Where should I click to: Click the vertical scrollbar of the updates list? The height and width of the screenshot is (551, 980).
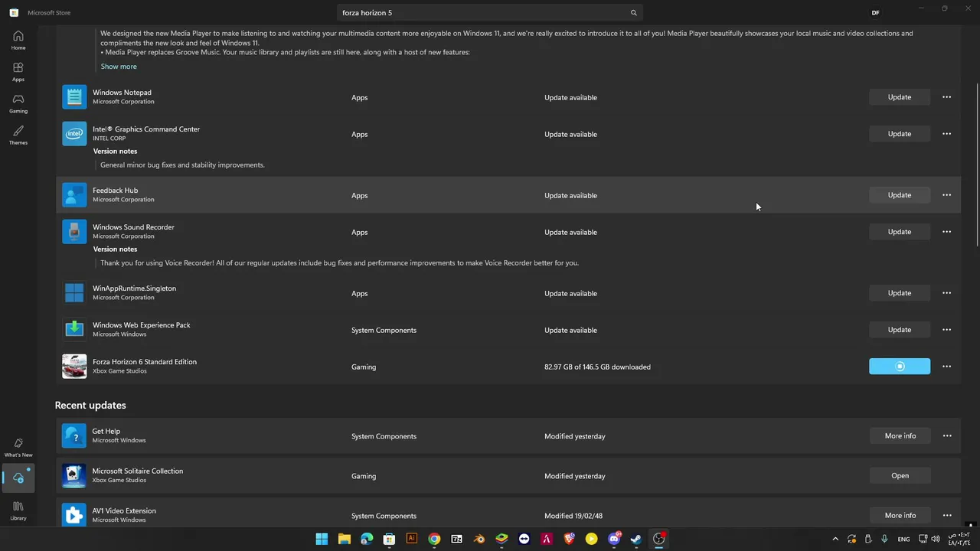coord(976,165)
